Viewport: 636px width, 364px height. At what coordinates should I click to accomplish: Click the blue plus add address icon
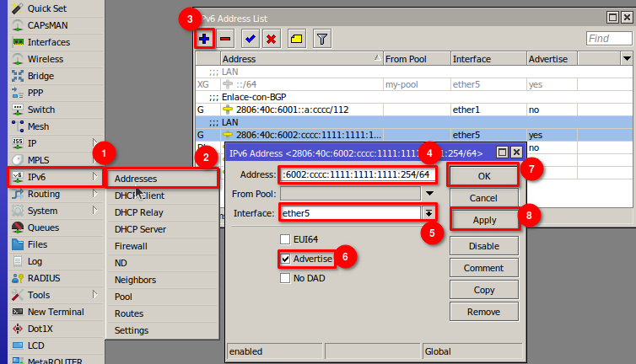pyautogui.click(x=204, y=39)
